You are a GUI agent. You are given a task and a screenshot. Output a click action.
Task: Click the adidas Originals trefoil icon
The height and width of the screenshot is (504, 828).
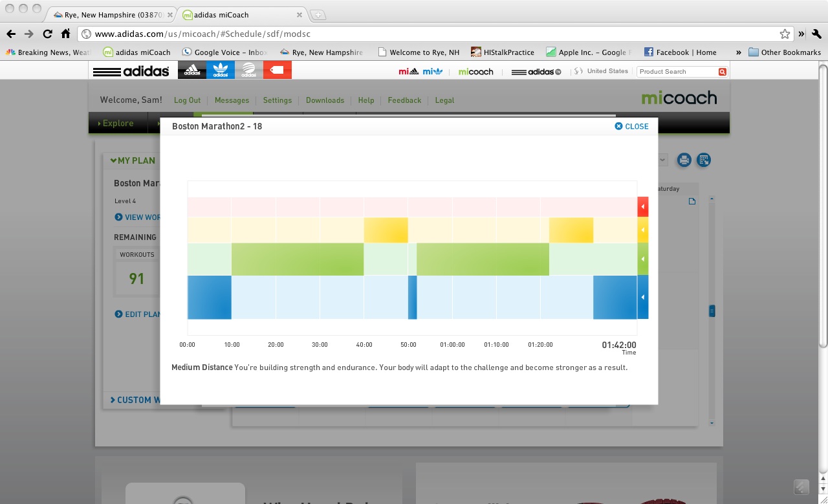coord(221,70)
